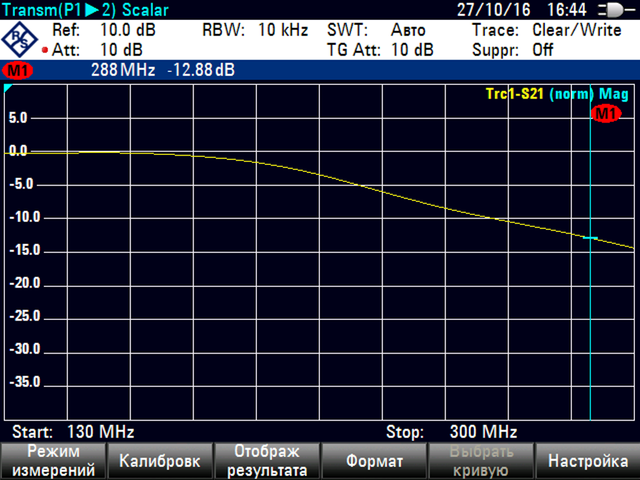
Task: Edit the Stop 300 MHz frequency field
Action: click(451, 432)
